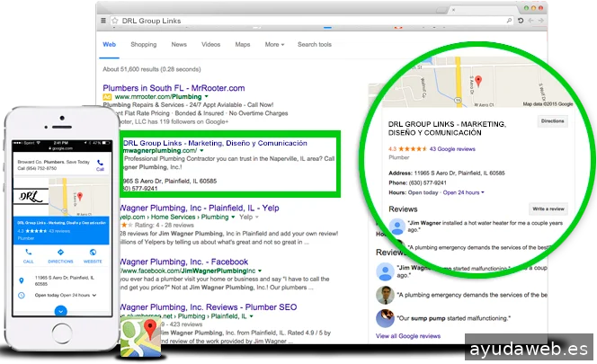Tap the CALL phone icon on mobile

click(x=30, y=252)
